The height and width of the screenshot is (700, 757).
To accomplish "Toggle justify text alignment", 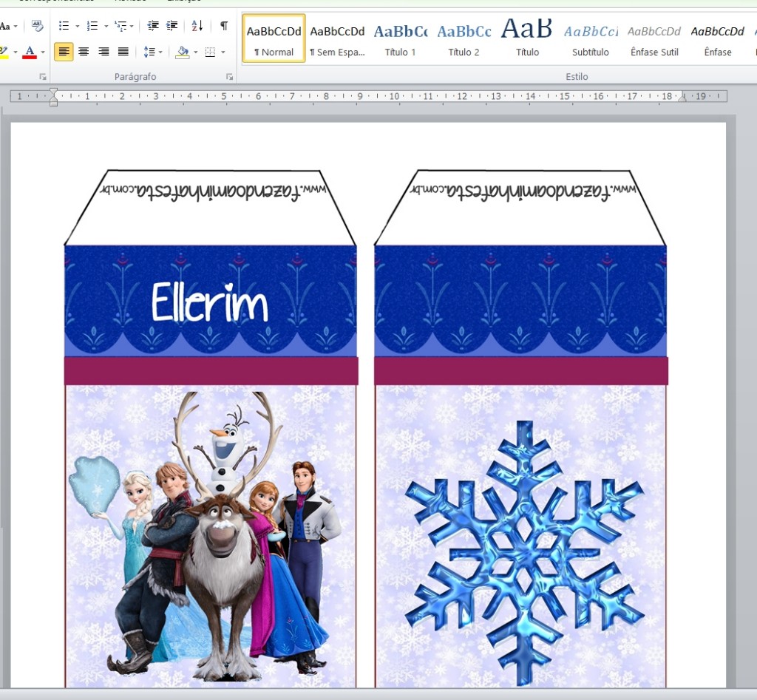I will click(x=123, y=52).
